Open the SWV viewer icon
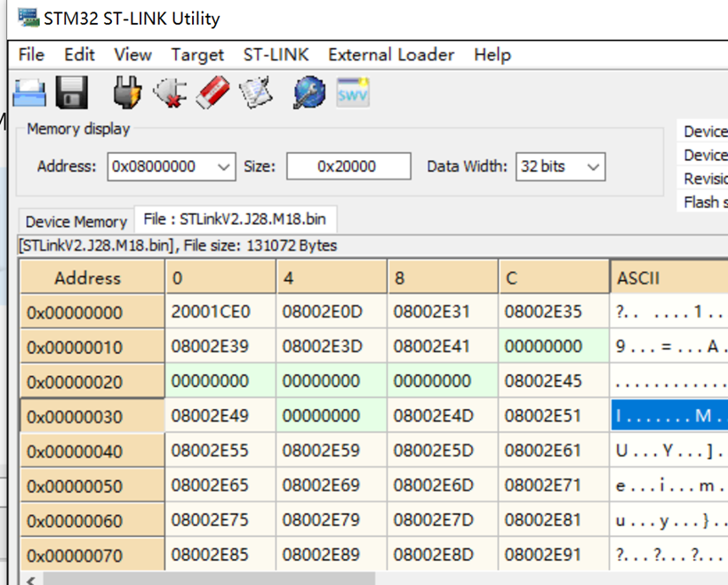 [353, 92]
